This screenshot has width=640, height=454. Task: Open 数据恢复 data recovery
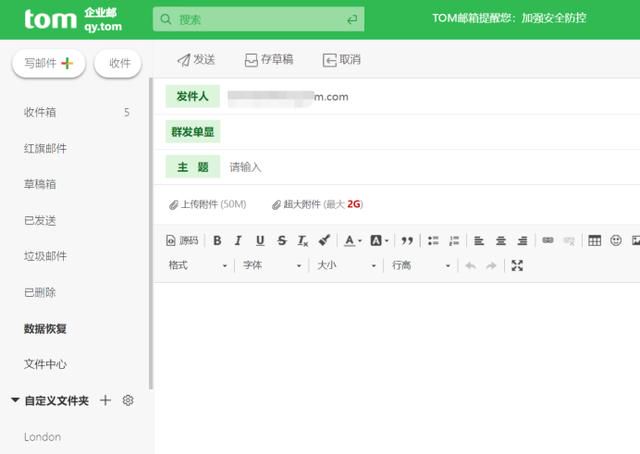click(x=45, y=329)
